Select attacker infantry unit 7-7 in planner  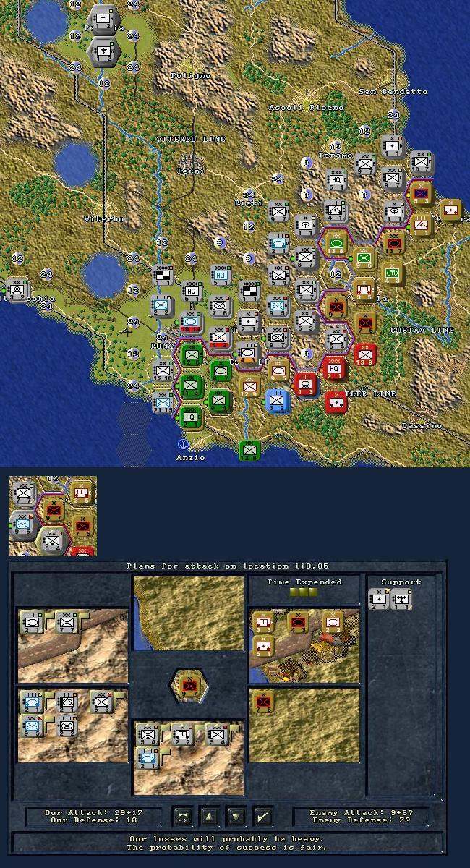(x=67, y=622)
